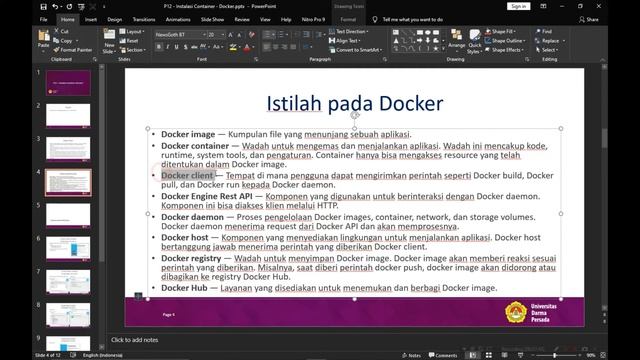Screen dimensions: 640x360
Task: Select the oval shape in gallery
Action: 427,32
